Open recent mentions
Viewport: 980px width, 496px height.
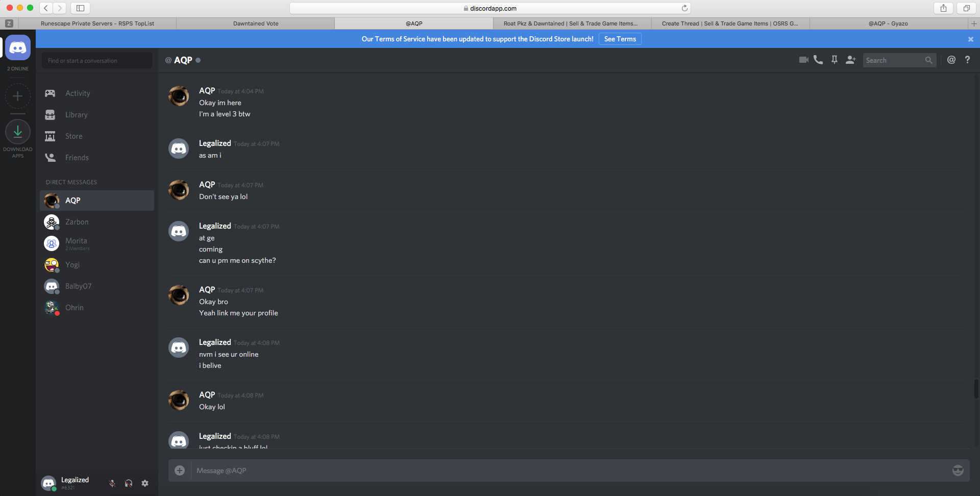(x=951, y=60)
